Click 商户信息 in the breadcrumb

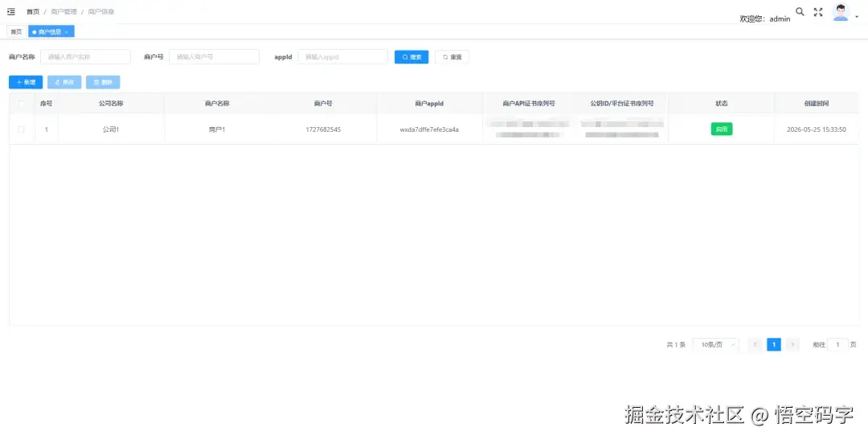coord(100,11)
